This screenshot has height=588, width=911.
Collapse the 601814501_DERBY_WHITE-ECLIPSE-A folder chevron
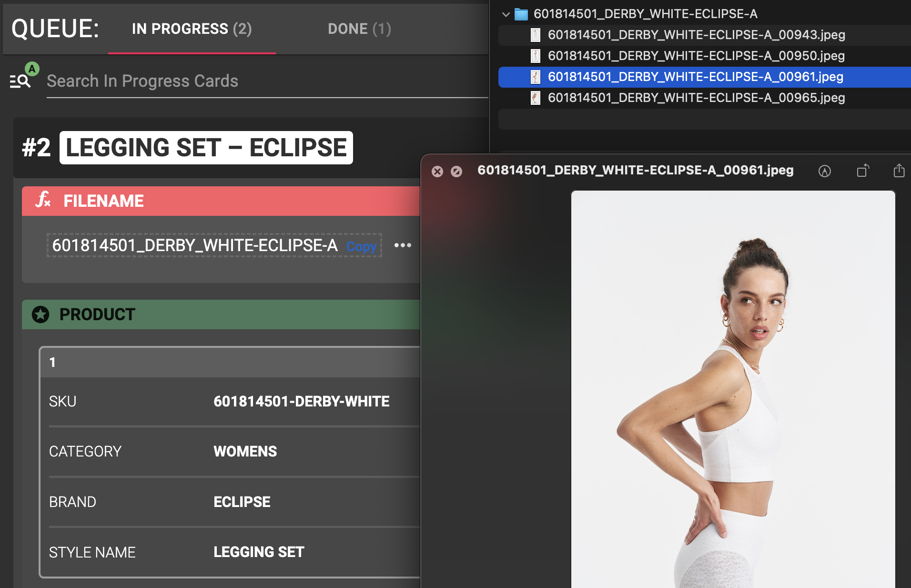tap(506, 14)
